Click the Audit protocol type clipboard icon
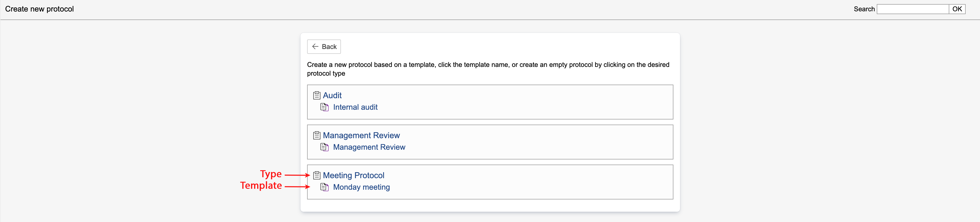Viewport: 980px width, 222px height. pos(317,95)
